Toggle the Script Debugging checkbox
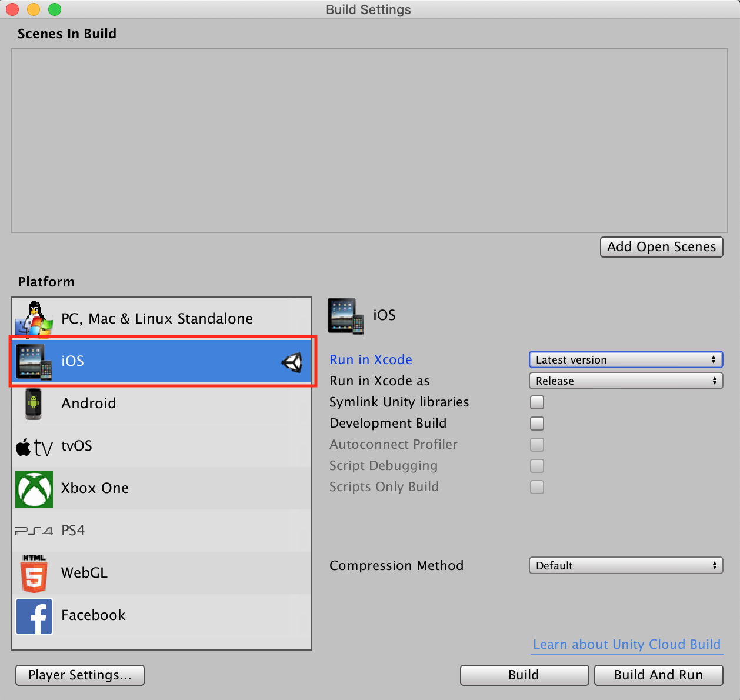This screenshot has width=740, height=700. [x=537, y=466]
